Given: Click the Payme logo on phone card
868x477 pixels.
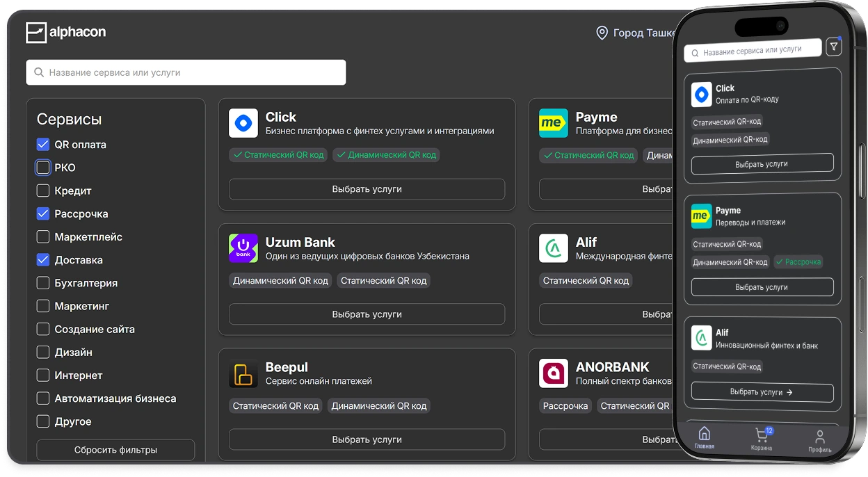Looking at the screenshot, I should tap(701, 216).
